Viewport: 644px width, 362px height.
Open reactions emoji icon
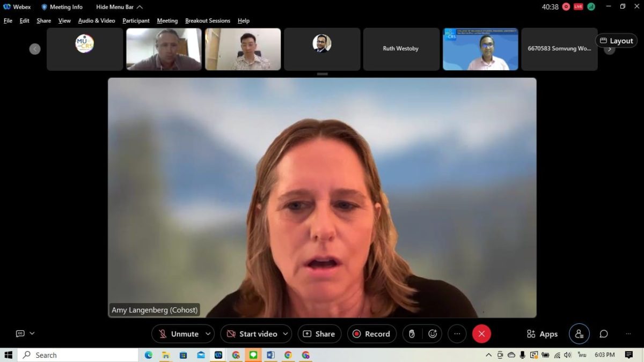[x=433, y=334]
